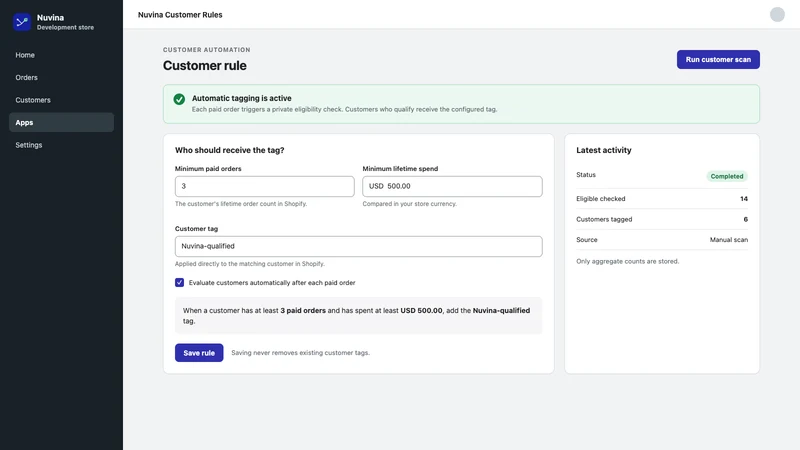Screen dimensions: 800x450
Task: Select Apps in sidebar
Action: pyautogui.click(x=61, y=122)
